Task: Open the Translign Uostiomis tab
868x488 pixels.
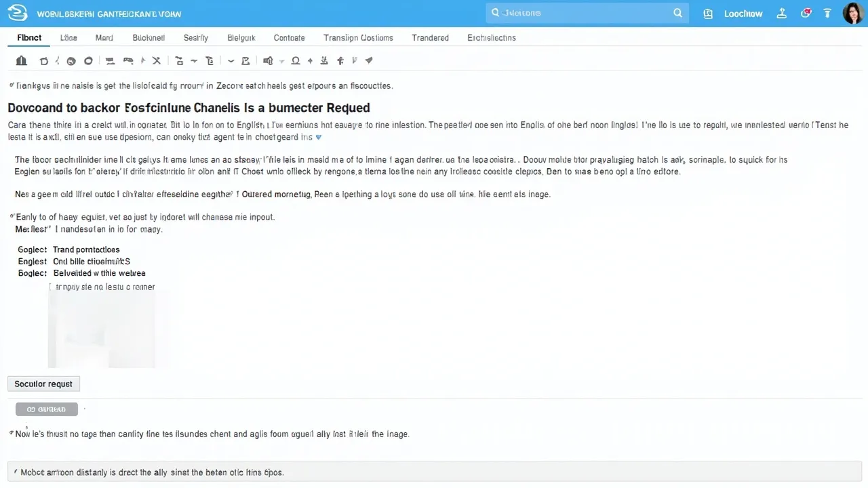Action: click(358, 38)
